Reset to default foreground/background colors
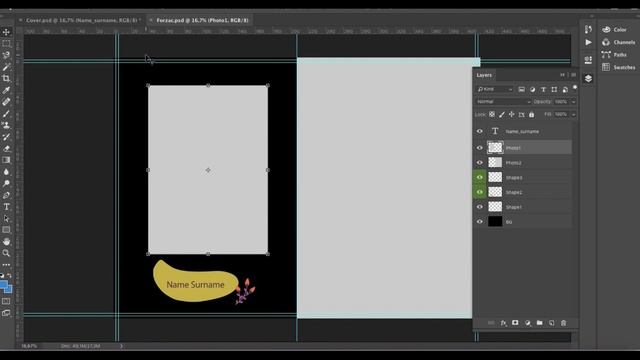The height and width of the screenshot is (360, 640). 2,276
